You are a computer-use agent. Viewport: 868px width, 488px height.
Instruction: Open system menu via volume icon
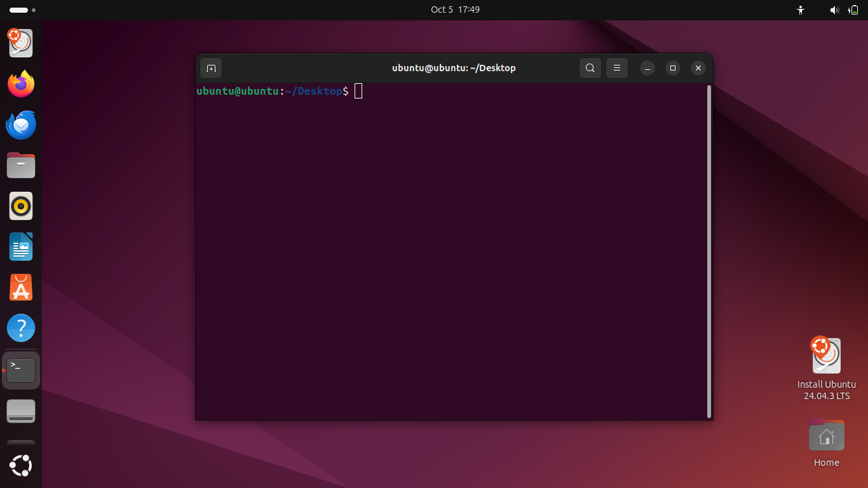pyautogui.click(x=834, y=10)
